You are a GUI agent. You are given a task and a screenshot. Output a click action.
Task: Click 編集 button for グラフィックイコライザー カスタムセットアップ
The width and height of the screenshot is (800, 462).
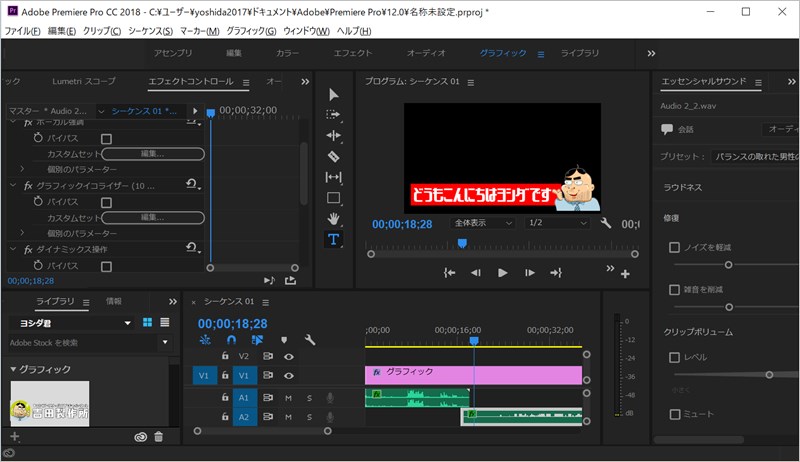pyautogui.click(x=154, y=218)
